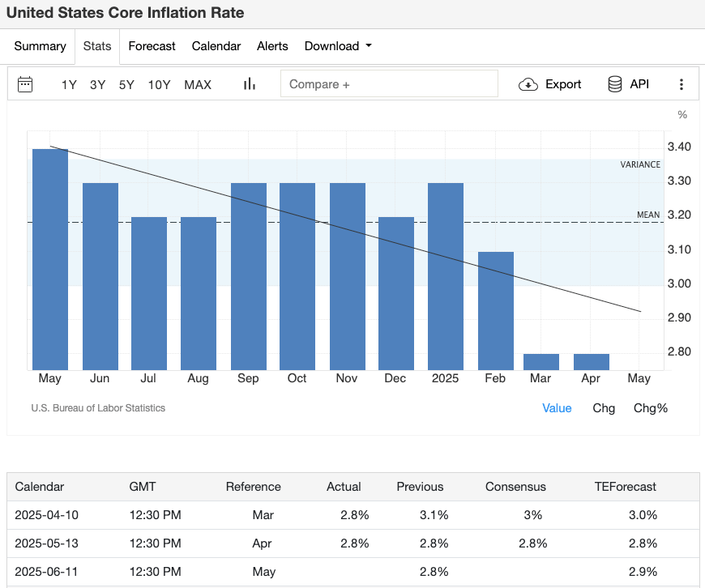Image resolution: width=705 pixels, height=588 pixels.
Task: Click the May bar on the chart
Action: click(49, 259)
